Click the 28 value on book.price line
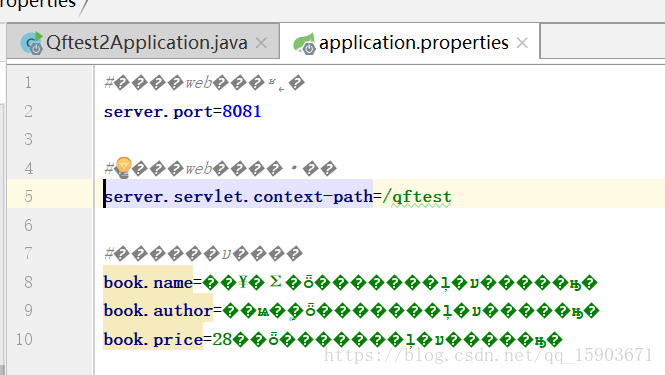Image resolution: width=665 pixels, height=375 pixels. tap(222, 339)
